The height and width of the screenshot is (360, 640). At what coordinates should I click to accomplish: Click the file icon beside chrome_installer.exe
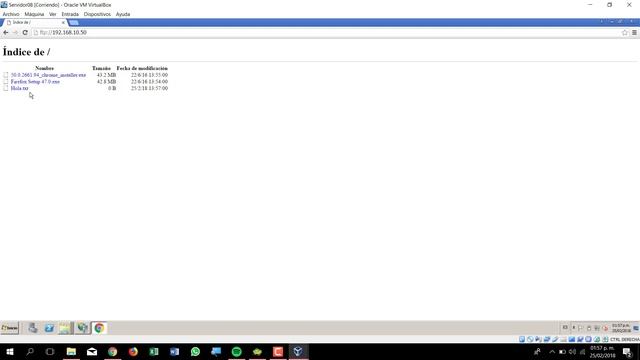pos(6,75)
